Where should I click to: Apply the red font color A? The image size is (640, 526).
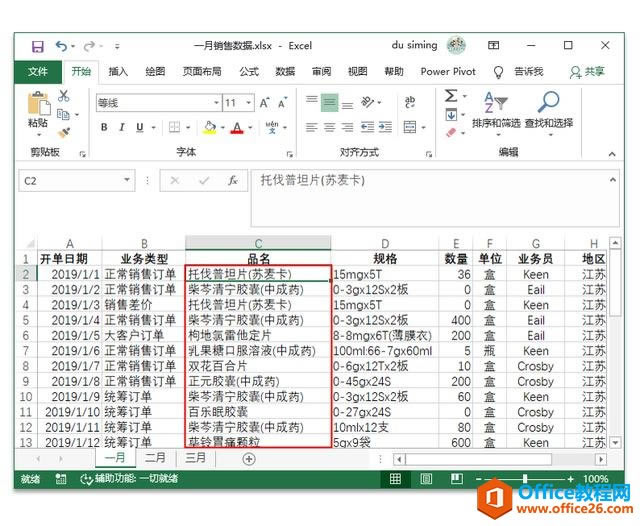pos(237,128)
